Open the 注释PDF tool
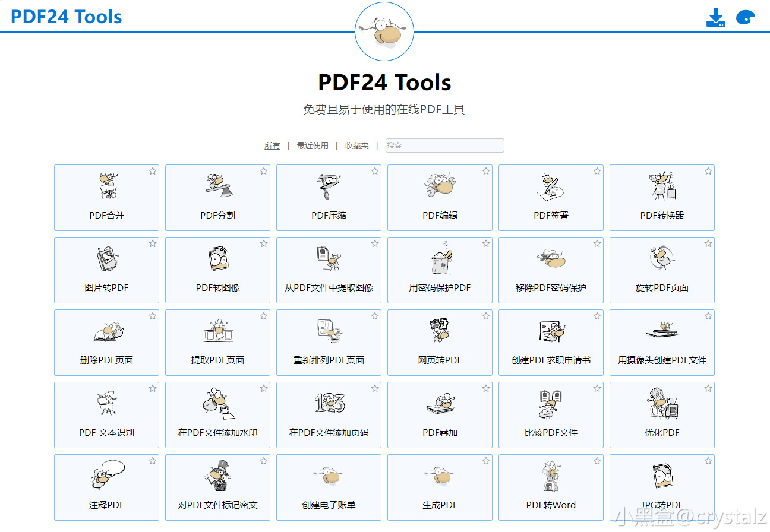The width and height of the screenshot is (770, 532). 106,487
